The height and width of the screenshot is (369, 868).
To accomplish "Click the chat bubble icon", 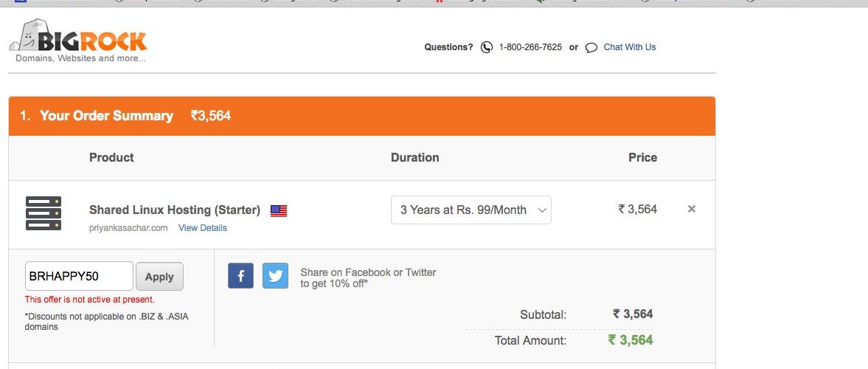I will (591, 48).
